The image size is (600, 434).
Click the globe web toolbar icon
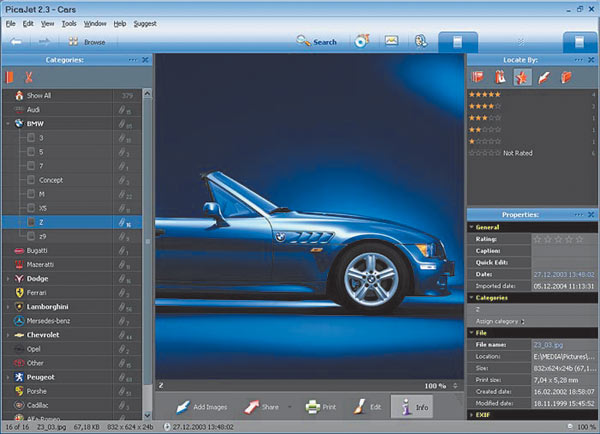pos(421,41)
